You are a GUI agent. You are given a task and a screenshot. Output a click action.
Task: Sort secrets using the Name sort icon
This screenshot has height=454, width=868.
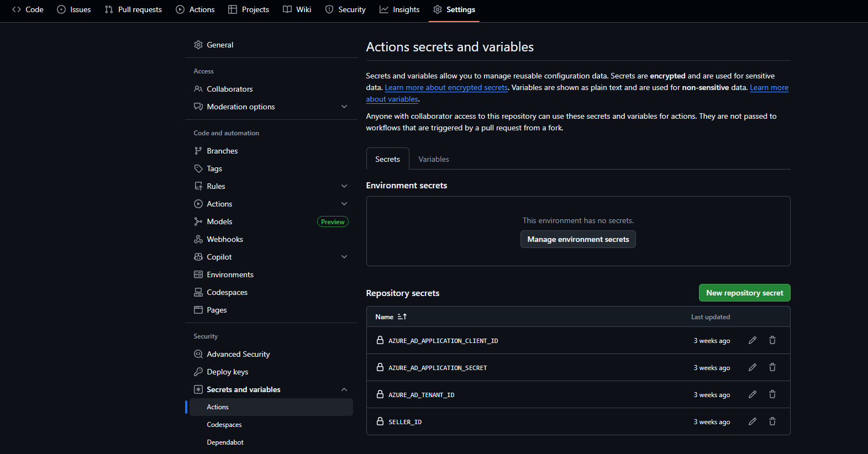[x=402, y=316]
